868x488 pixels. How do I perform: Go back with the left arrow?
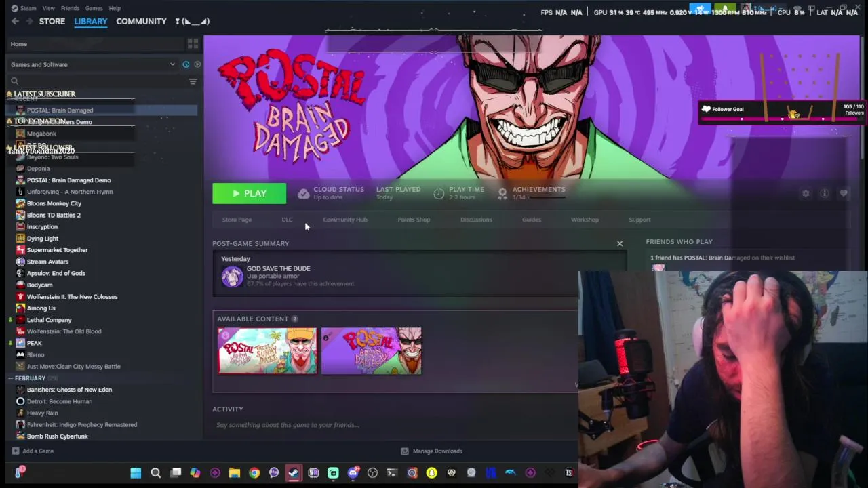coord(15,21)
